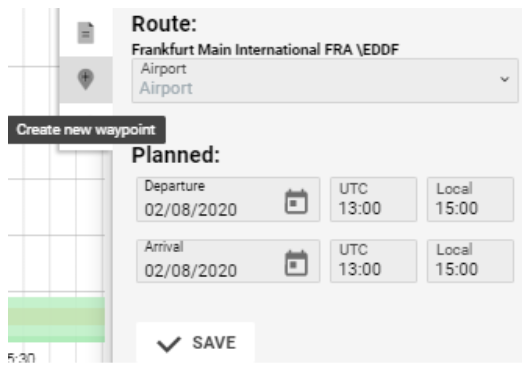Open the Arrival date calendar picker icon

[296, 263]
